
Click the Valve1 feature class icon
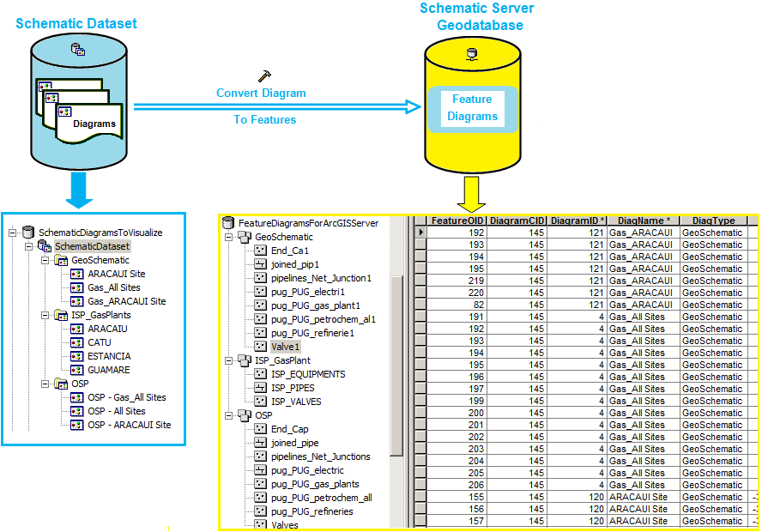click(x=261, y=347)
